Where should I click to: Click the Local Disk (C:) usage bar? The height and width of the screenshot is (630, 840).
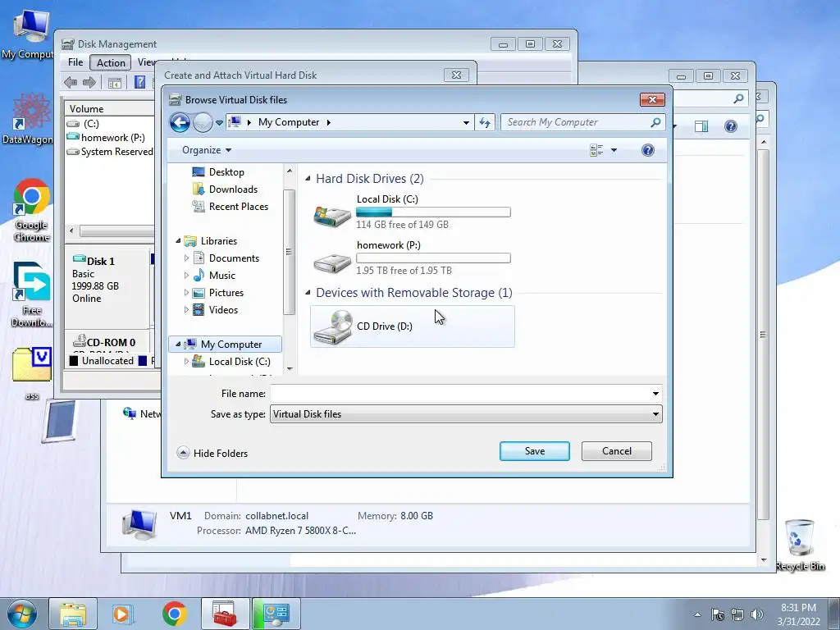coord(433,212)
